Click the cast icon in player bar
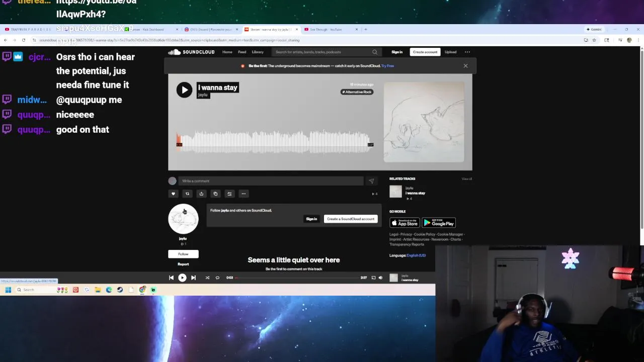The width and height of the screenshot is (644, 362). point(373,278)
